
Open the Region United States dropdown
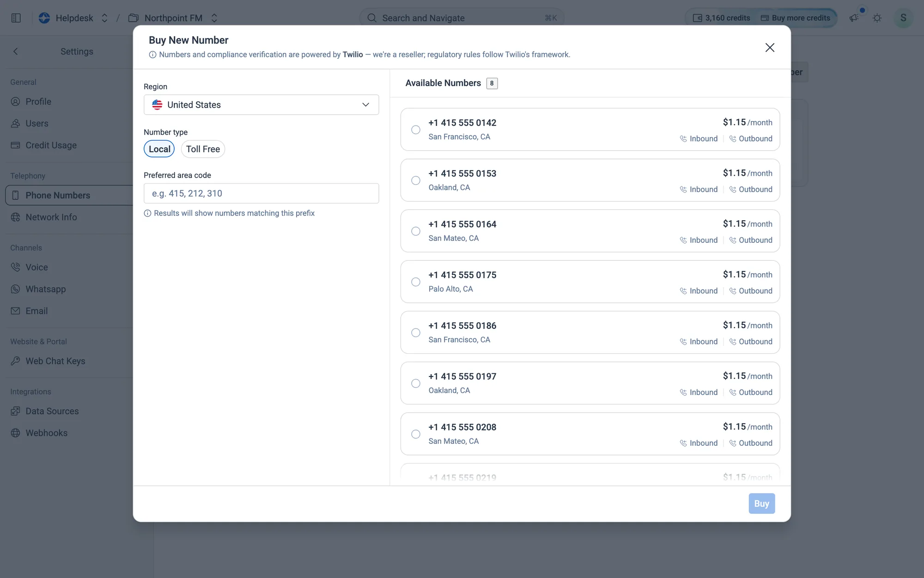(x=261, y=105)
